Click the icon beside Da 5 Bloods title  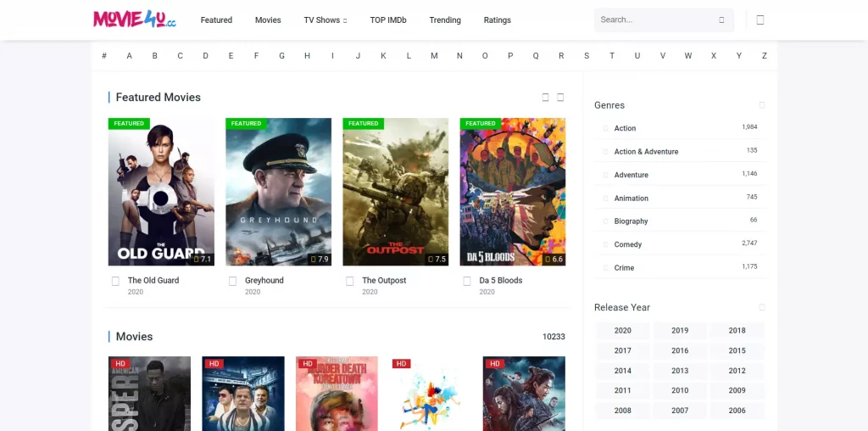point(467,281)
